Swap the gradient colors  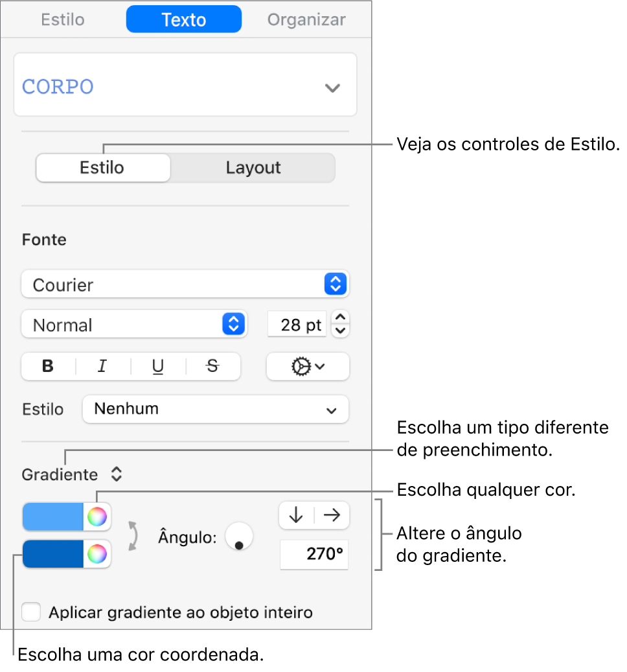point(133,536)
